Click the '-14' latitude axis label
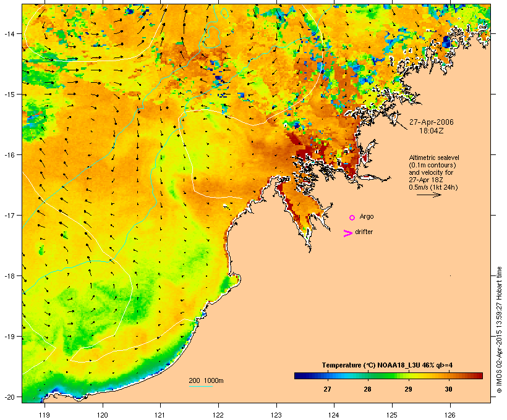Screen dimensions: 507x420 [x=9, y=33]
